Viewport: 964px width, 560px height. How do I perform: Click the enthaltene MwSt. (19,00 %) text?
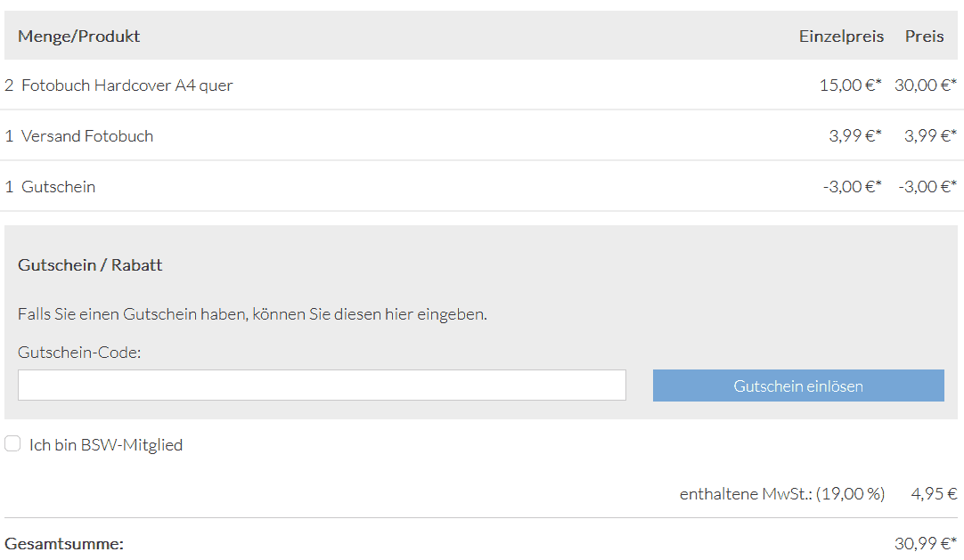click(782, 494)
